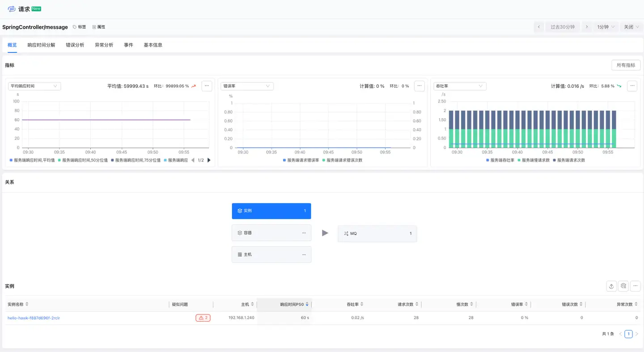Image resolution: width=644 pixels, height=352 pixels.
Task: Switch to the 响应时间分解 tab
Action: tap(41, 45)
